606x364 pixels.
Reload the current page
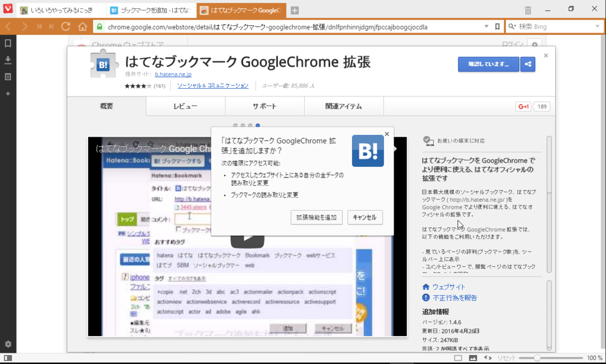click(x=66, y=27)
